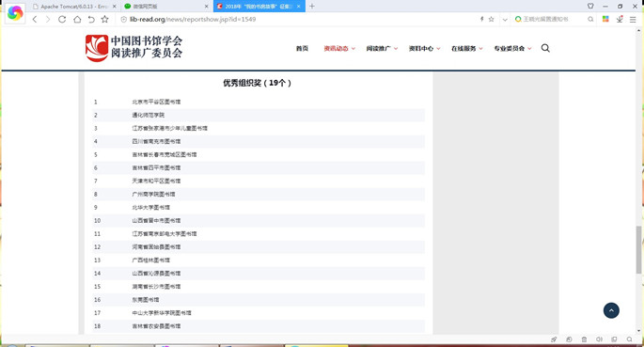
Task: Select row 12 河南省固始县图书馆
Action: 259,246
